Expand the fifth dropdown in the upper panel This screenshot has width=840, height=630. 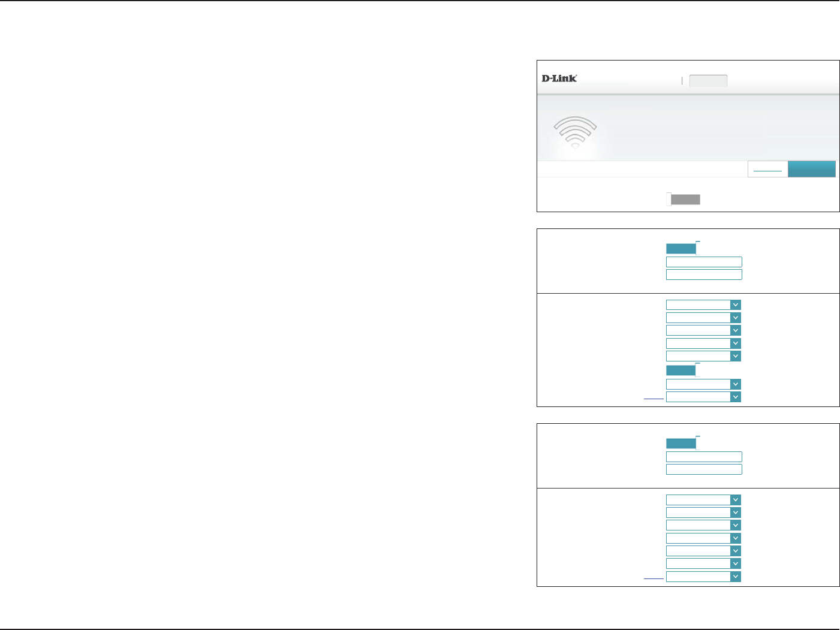(x=703, y=356)
